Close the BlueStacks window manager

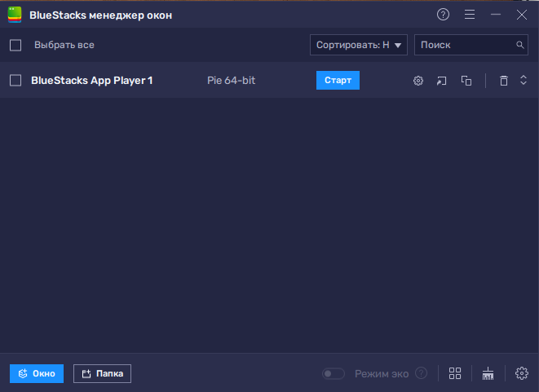[522, 15]
